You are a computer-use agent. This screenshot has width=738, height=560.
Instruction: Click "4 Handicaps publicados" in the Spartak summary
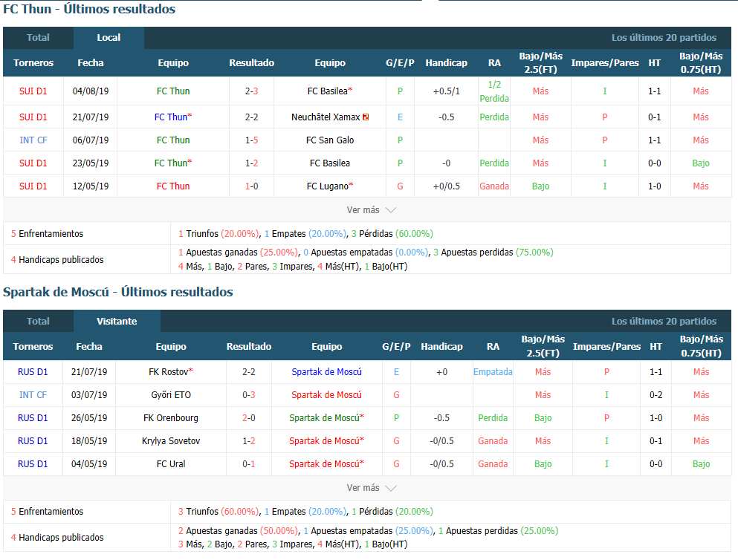tap(57, 538)
